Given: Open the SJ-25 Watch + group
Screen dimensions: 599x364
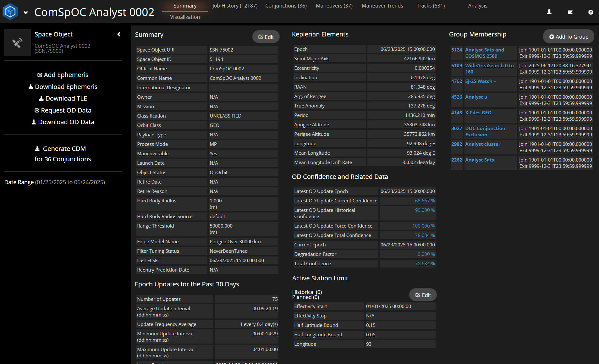Looking at the screenshot, I should click(x=481, y=81).
